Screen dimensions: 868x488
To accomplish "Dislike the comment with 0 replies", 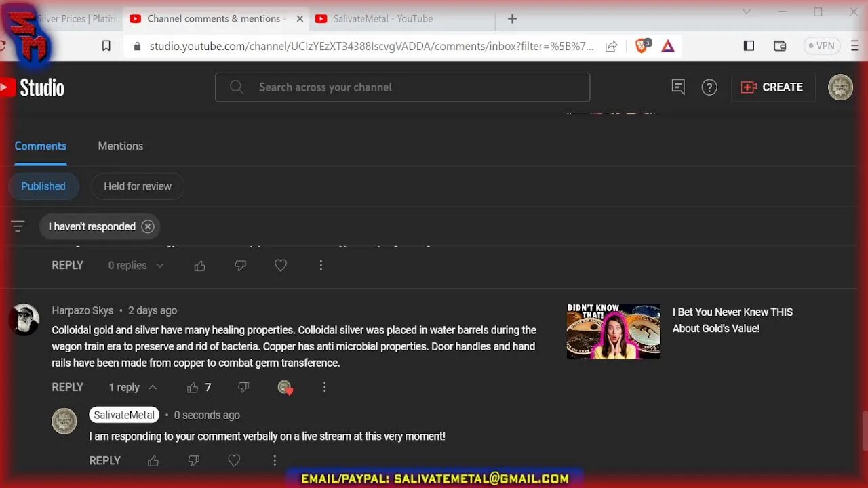I will (240, 266).
